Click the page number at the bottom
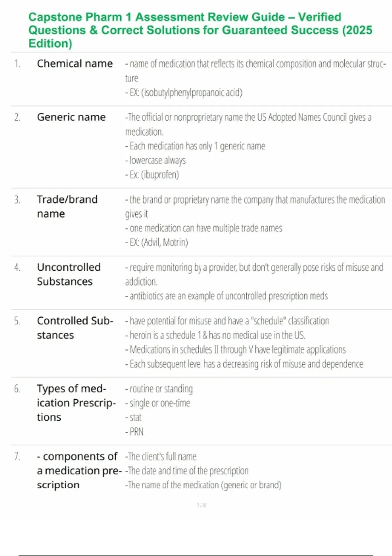This screenshot has width=392, height=556. (x=202, y=505)
